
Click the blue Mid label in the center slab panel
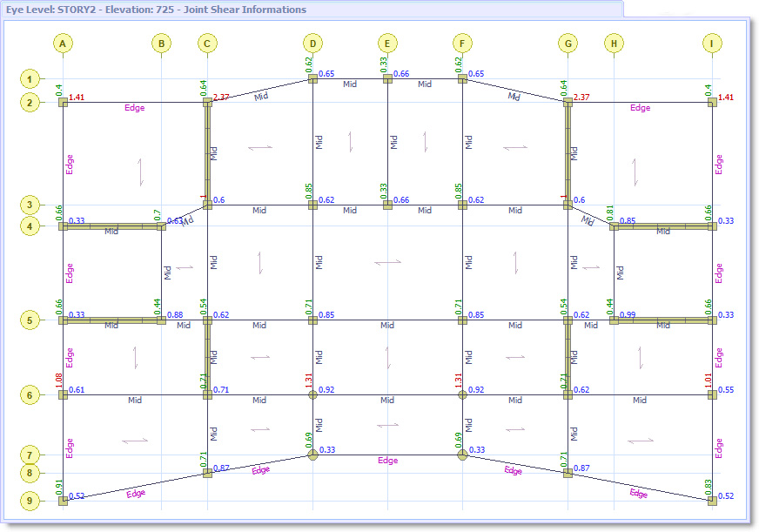coord(386,327)
